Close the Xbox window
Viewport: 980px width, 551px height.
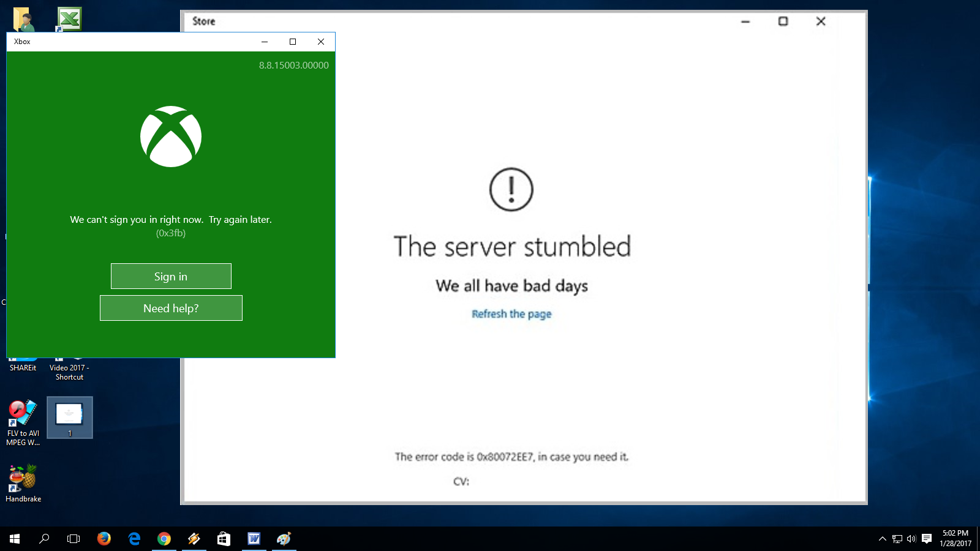coord(321,42)
